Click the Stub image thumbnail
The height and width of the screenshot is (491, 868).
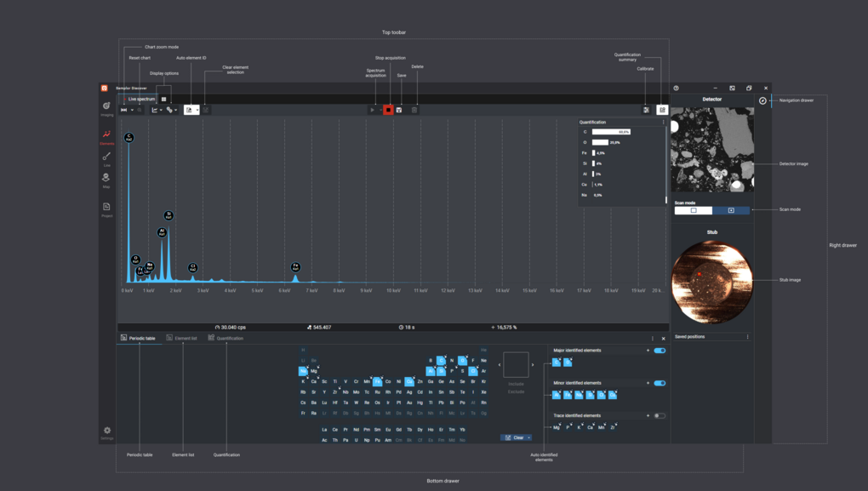coord(712,282)
